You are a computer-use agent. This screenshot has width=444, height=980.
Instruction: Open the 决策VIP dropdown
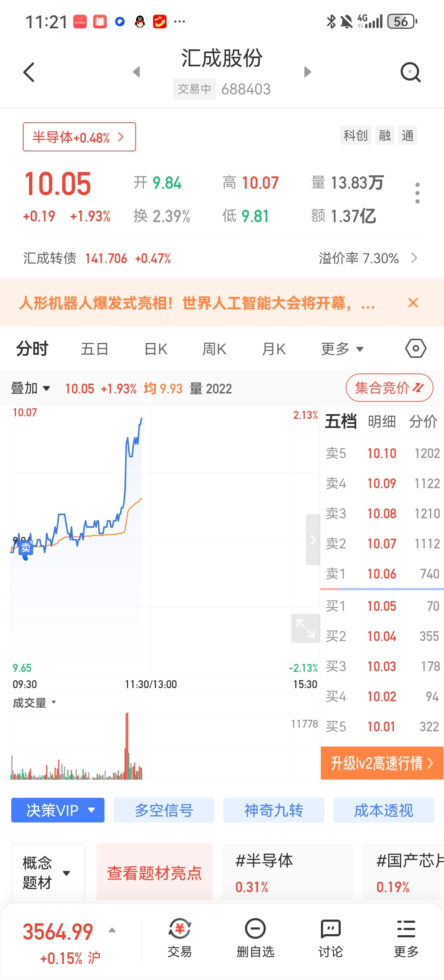58,810
